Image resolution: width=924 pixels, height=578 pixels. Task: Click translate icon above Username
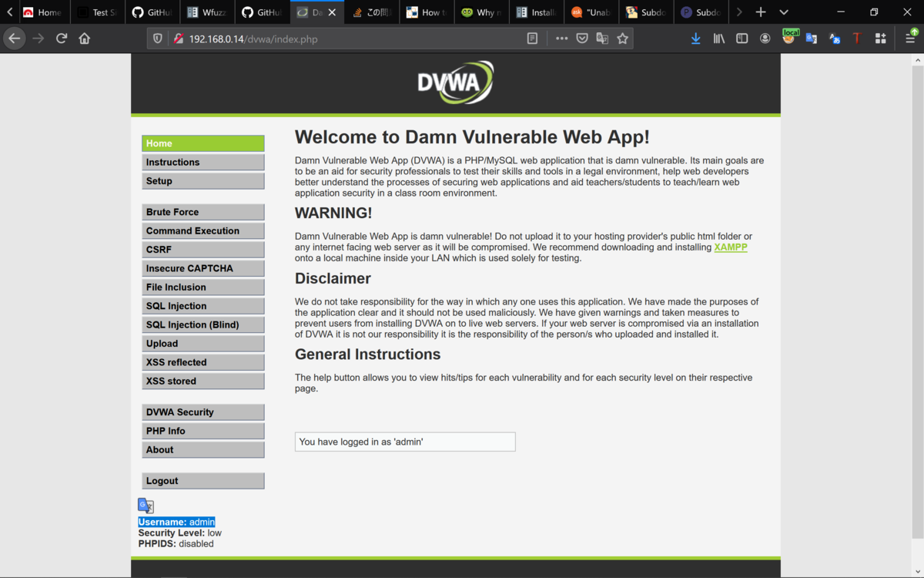pyautogui.click(x=146, y=506)
